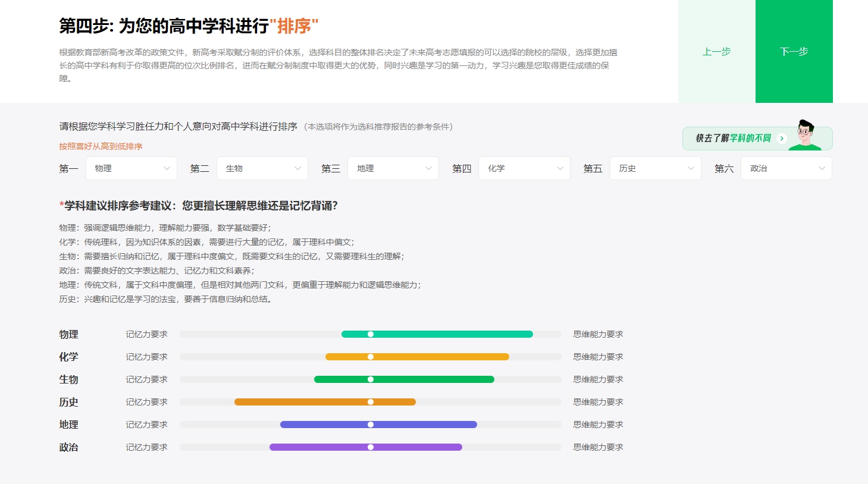
Task: Click the 政治 purple slider handle
Action: pos(370,447)
